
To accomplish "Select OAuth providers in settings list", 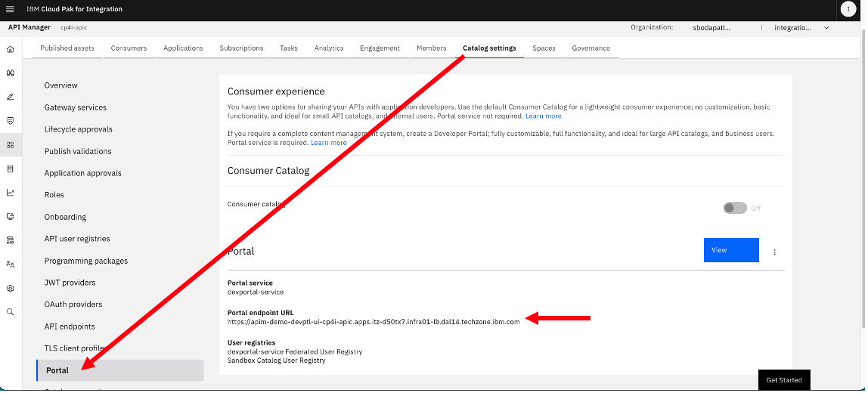I will coord(73,305).
